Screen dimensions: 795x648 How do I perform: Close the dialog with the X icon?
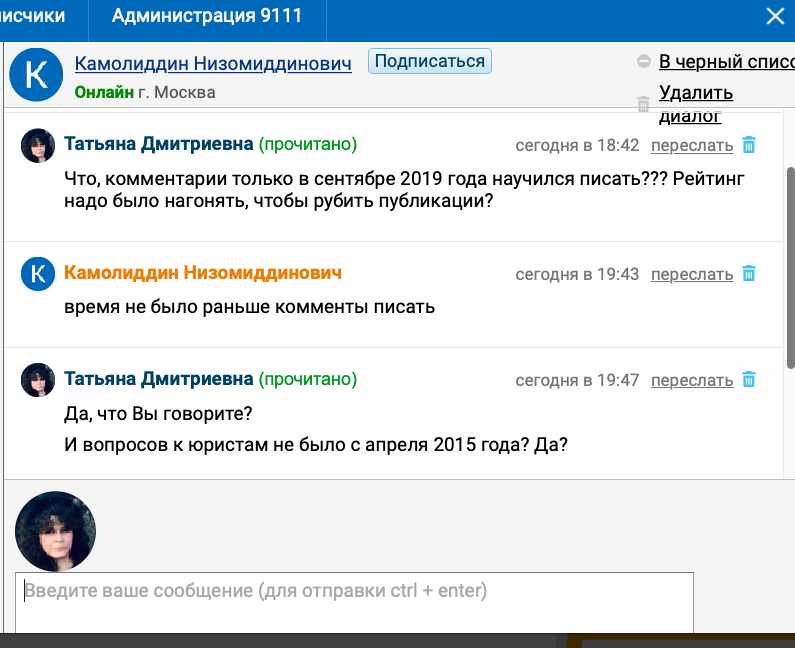click(774, 17)
